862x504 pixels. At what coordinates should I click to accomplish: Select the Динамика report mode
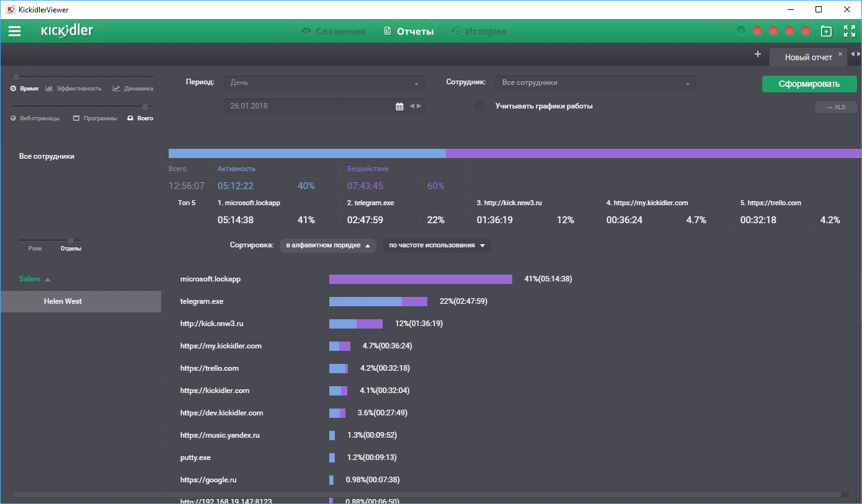(133, 89)
